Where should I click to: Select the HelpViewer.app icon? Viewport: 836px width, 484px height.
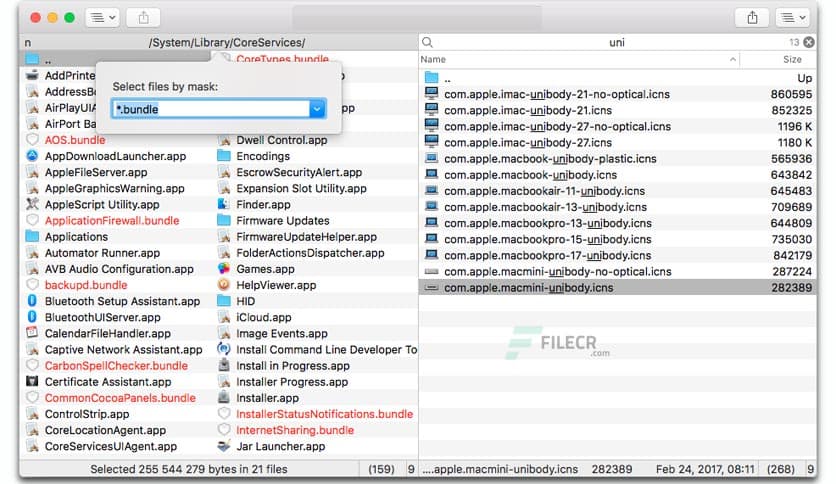224,285
